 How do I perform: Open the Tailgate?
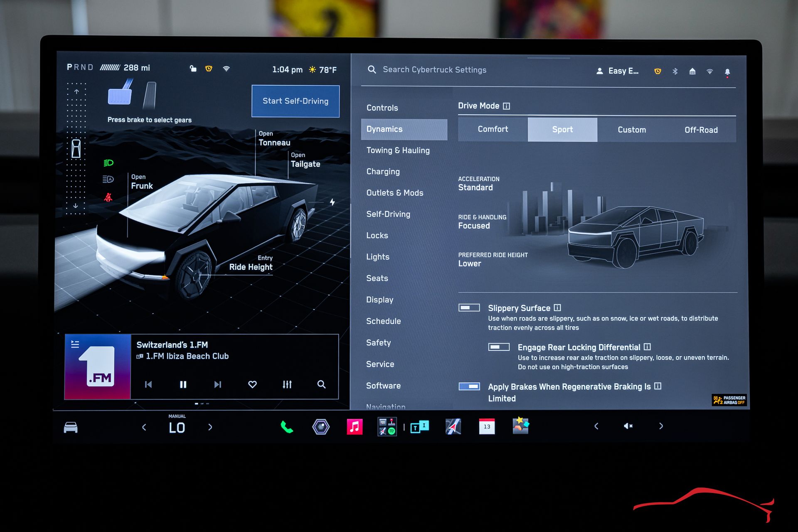point(305,160)
